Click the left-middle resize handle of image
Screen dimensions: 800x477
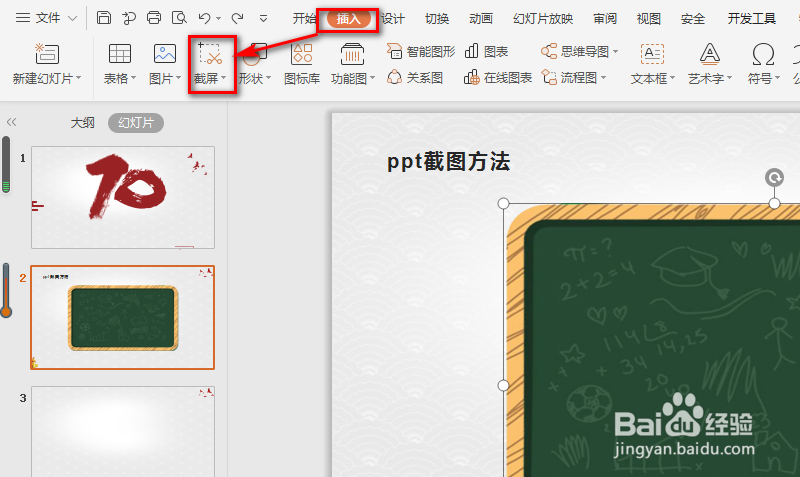[504, 385]
